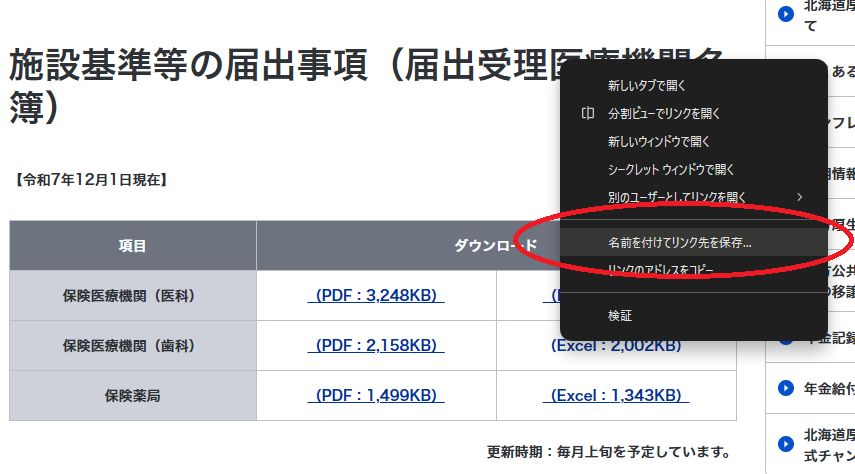
Task: Click arrow icon beside bottom 北海道 式チャン item
Action: tap(785, 443)
